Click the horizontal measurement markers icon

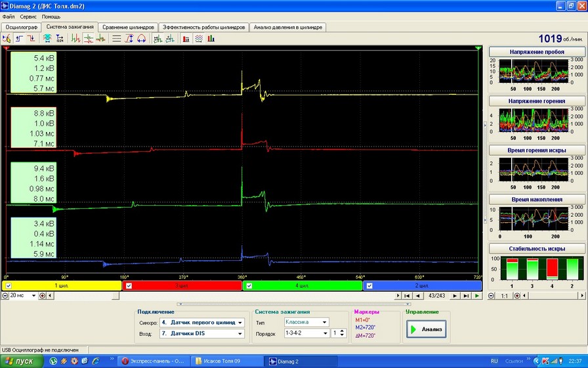60,38
